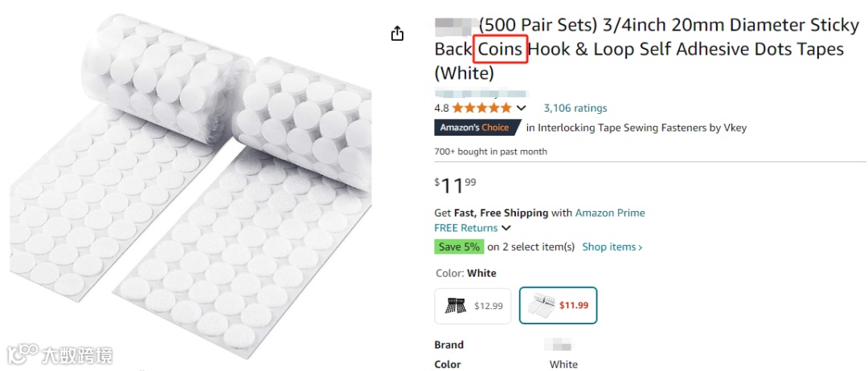Screen dimensions: 868x371
Task: Select the white color option priced $11.99
Action: point(558,305)
